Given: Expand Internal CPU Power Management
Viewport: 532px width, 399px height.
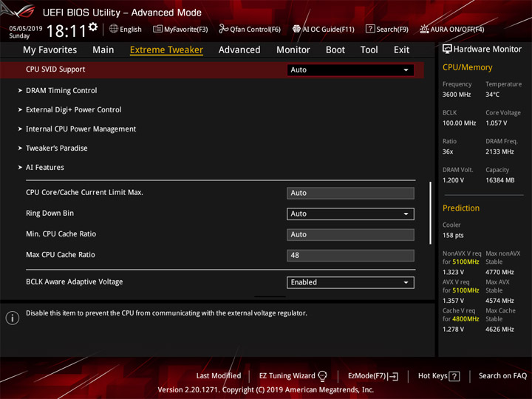Looking at the screenshot, I should [x=81, y=129].
